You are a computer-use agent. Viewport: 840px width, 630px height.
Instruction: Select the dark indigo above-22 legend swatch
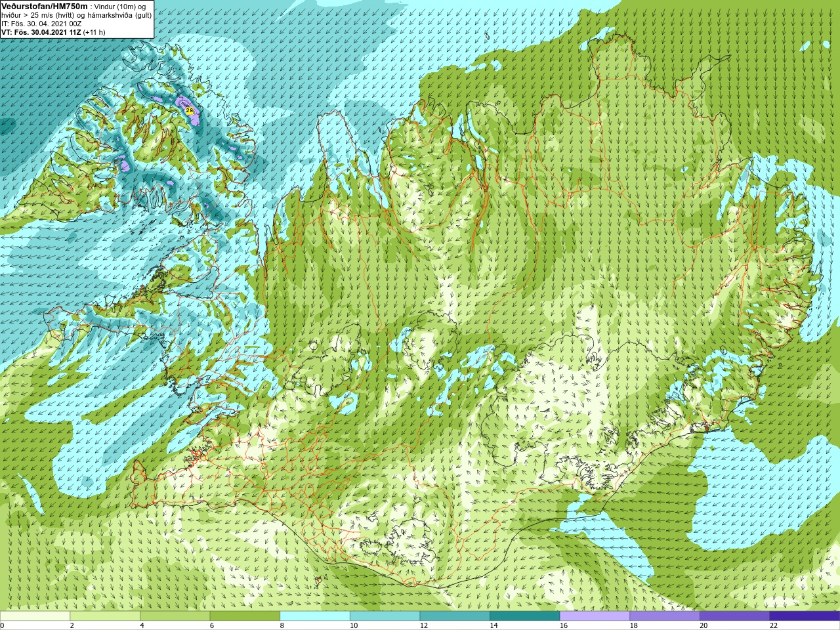click(x=805, y=616)
